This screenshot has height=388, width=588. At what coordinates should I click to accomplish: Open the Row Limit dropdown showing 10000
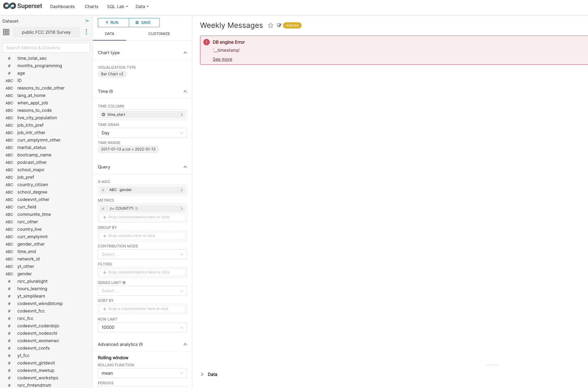[142, 327]
